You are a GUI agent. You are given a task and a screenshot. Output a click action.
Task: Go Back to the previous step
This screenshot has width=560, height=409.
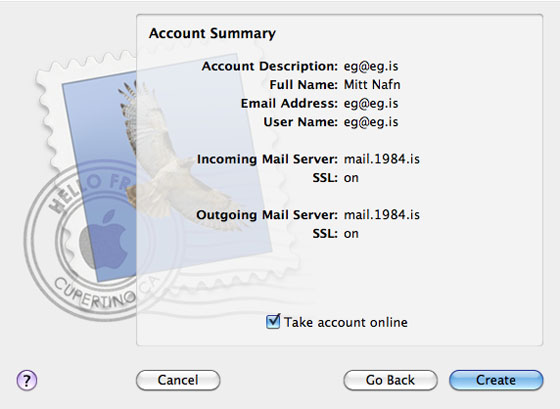390,380
